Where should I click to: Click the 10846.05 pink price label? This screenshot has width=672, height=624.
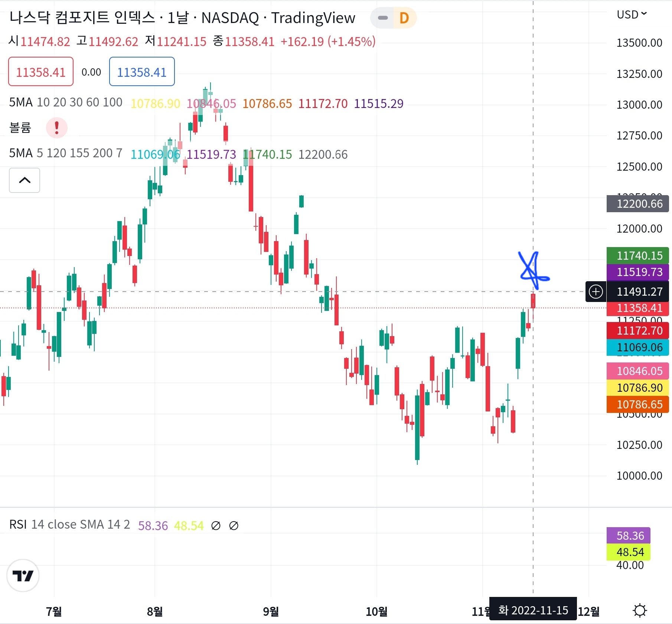[638, 371]
